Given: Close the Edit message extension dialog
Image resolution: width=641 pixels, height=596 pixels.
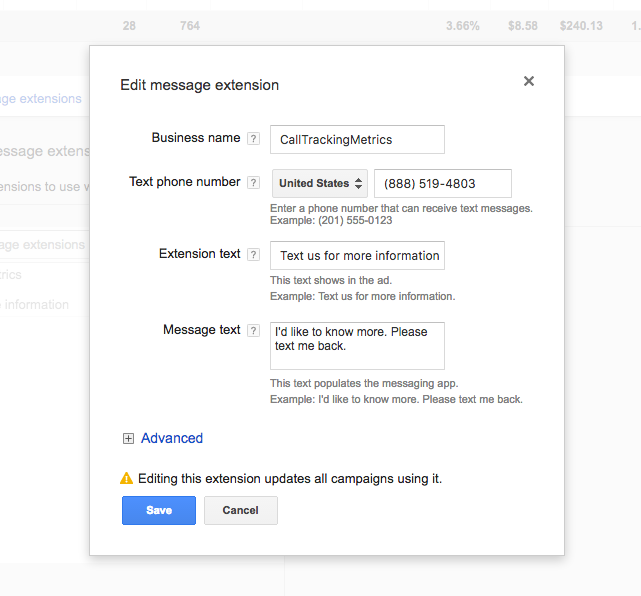Looking at the screenshot, I should [x=529, y=81].
